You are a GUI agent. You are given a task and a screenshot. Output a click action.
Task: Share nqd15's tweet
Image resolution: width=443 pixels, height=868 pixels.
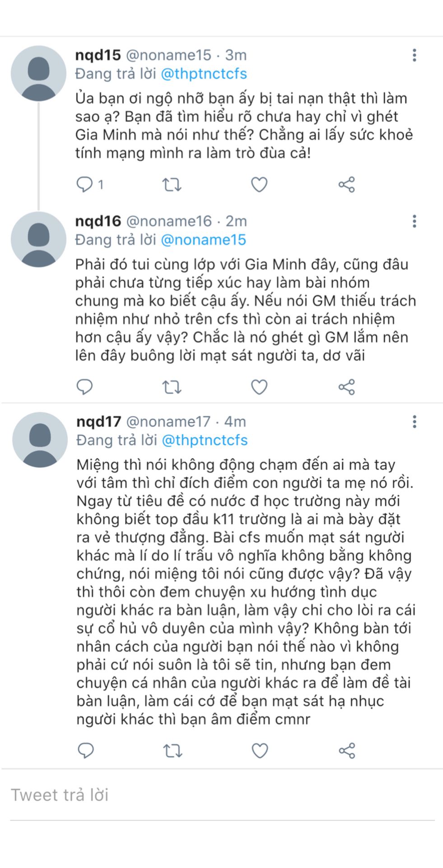(x=347, y=184)
